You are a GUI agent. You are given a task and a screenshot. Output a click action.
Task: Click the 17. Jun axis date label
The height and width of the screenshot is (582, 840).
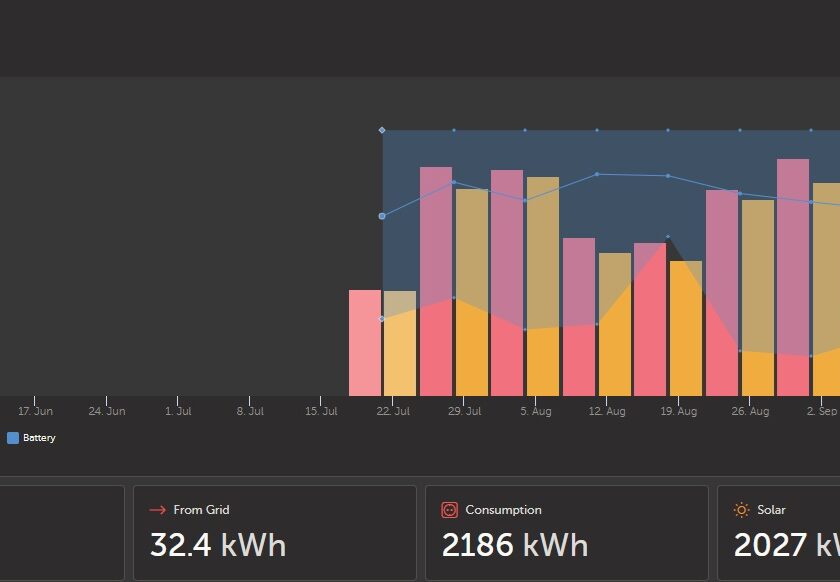click(35, 411)
